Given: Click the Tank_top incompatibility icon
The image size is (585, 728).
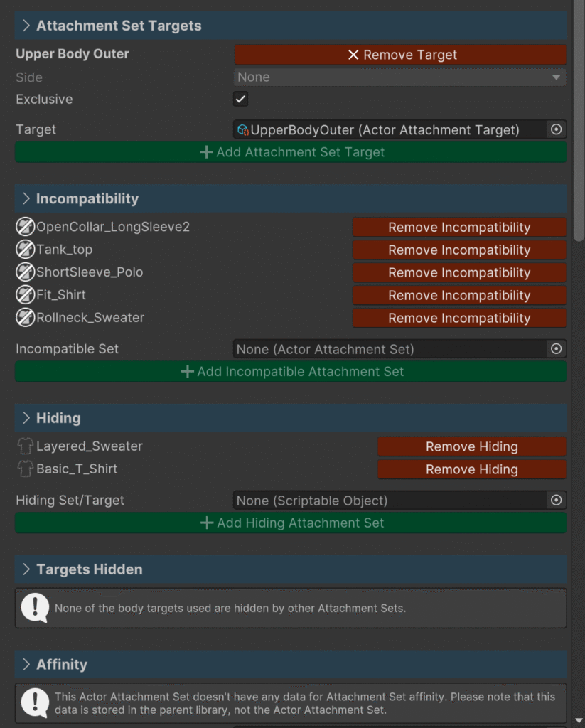Looking at the screenshot, I should [x=26, y=250].
